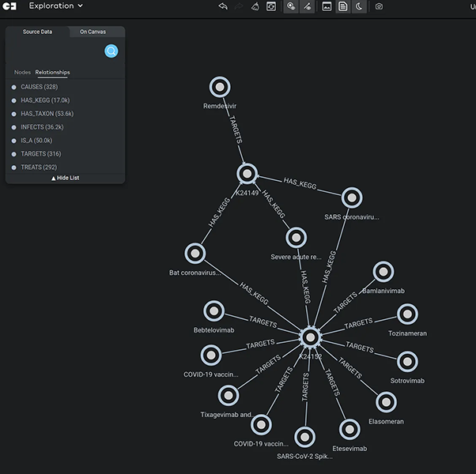Select the Sotrovimab node
Viewport: 476px width, 474px height.
click(407, 362)
